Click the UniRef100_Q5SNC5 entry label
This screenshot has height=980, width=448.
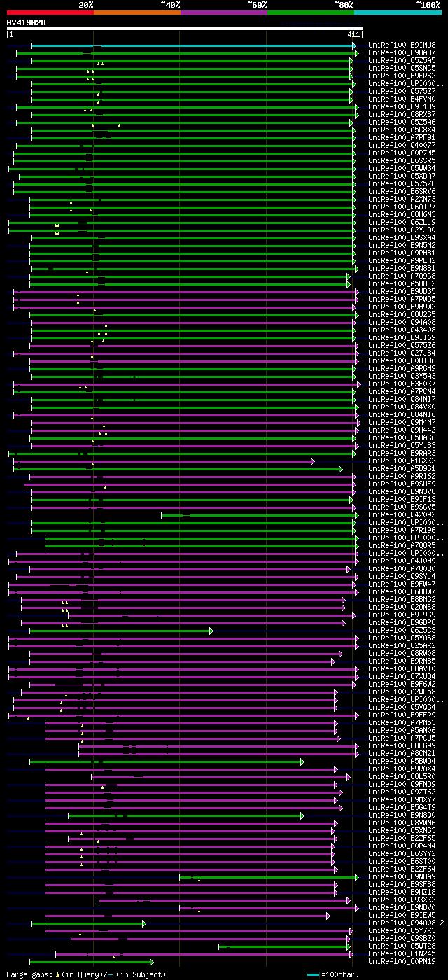(402, 68)
